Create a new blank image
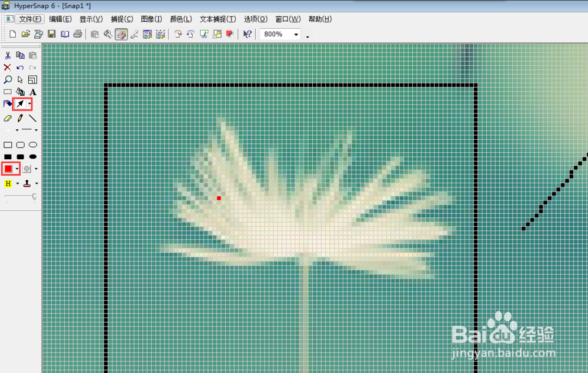Screen dimensions: 588x373 coord(13,34)
